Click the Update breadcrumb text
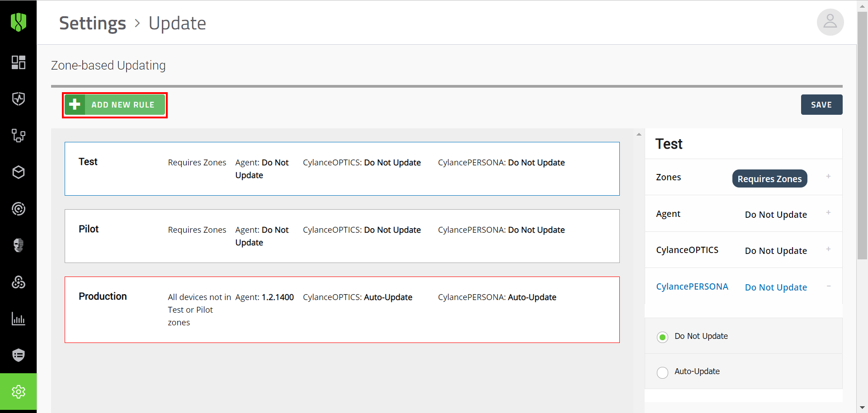The height and width of the screenshot is (413, 868). (x=177, y=23)
